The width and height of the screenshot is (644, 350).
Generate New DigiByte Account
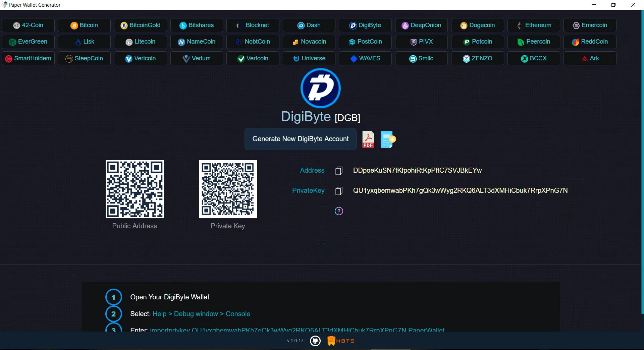[300, 139]
